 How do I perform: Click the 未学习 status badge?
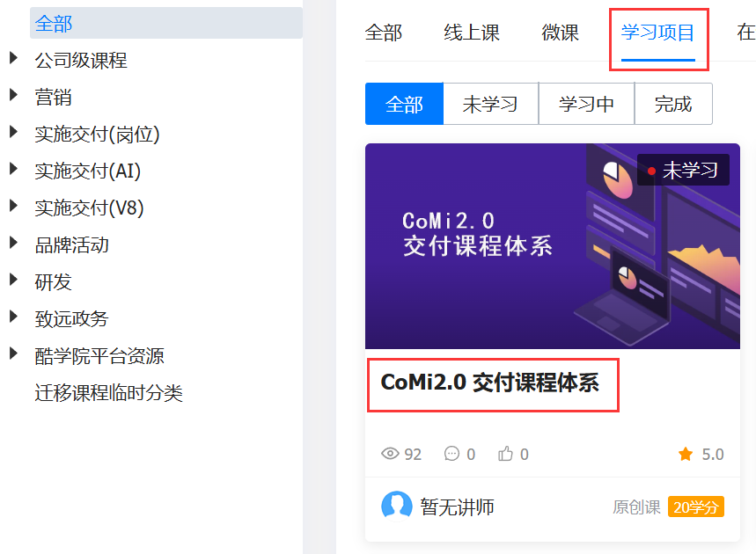click(683, 170)
